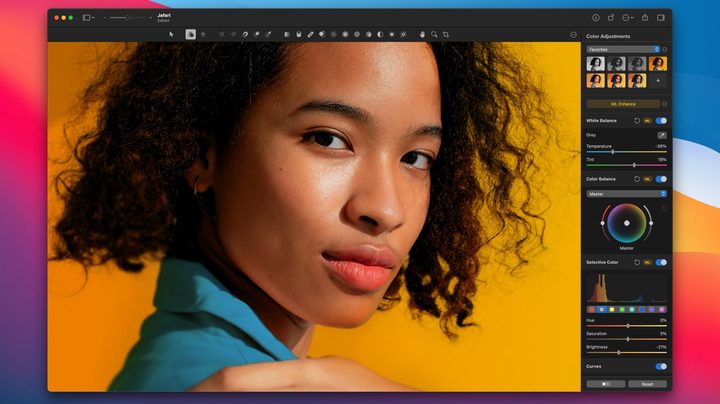Select the orange Selective Color swatch
The image size is (720, 404).
click(602, 309)
